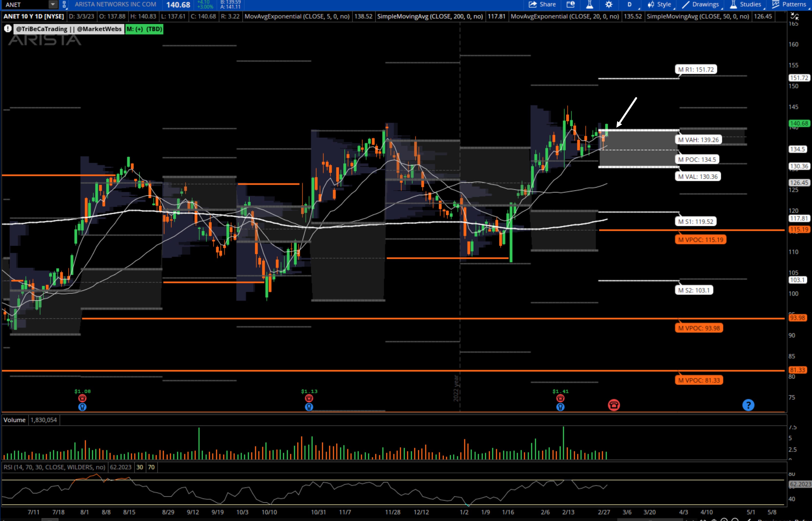Click the lightbulb icon under $1.41 earnings
This screenshot has width=812, height=521.
click(560, 407)
